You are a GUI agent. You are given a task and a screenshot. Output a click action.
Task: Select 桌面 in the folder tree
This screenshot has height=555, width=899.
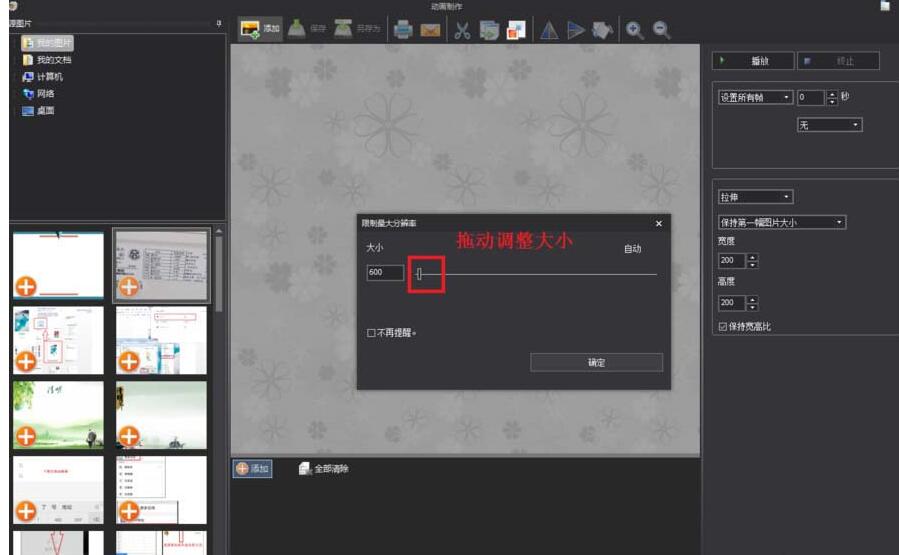(38, 111)
